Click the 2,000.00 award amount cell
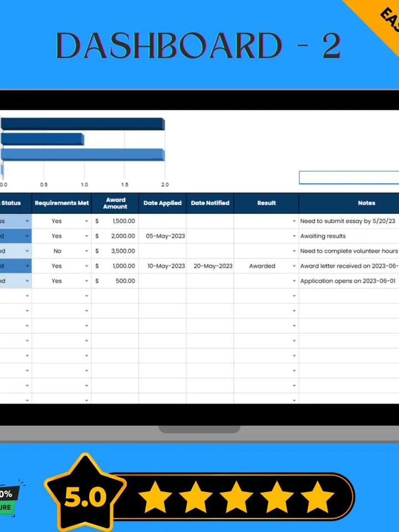Viewport: 399px width, 532px height. 115,236
